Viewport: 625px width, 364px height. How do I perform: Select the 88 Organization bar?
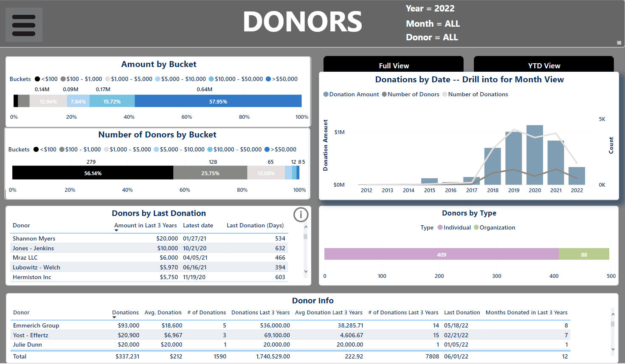coord(584,254)
